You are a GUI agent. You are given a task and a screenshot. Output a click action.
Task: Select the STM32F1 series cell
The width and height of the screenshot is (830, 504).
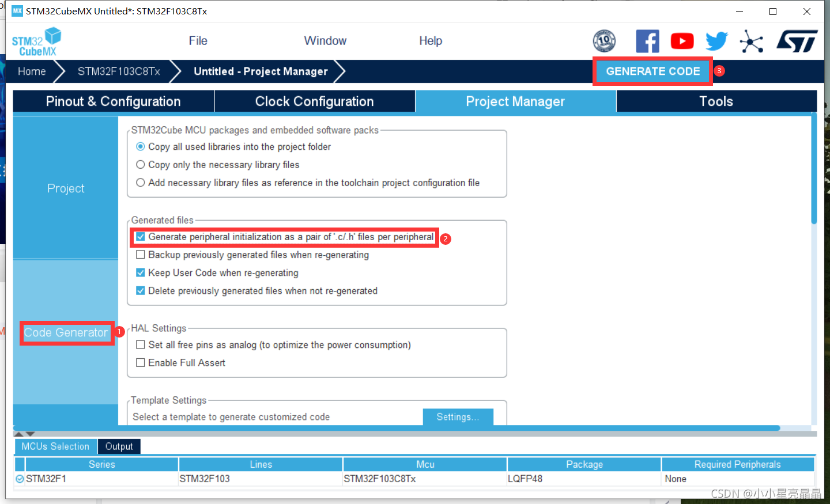point(102,479)
